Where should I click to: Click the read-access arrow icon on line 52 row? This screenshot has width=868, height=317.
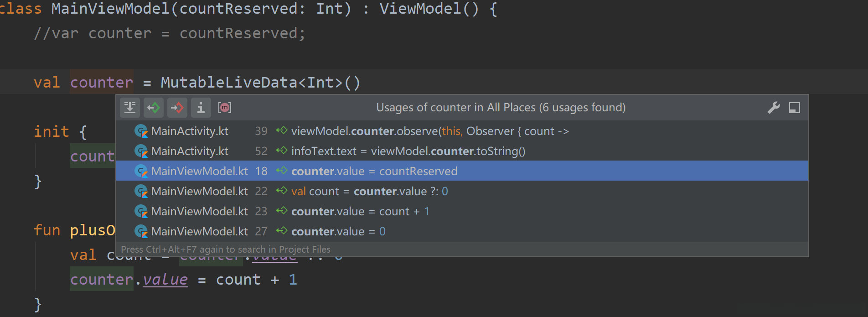point(282,151)
